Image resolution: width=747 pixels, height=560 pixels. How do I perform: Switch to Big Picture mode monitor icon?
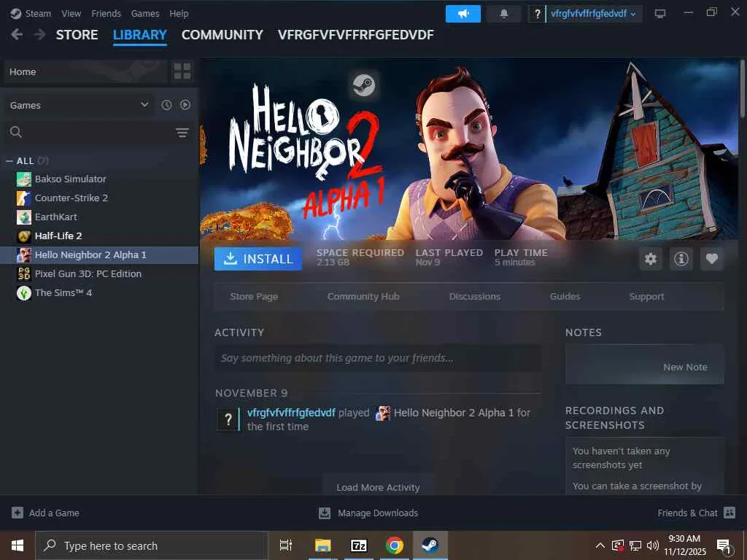[659, 14]
